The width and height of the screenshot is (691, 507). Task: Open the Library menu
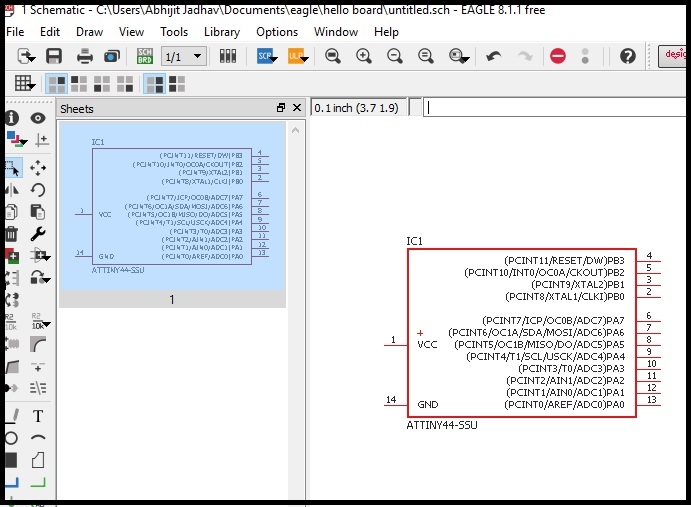click(x=222, y=32)
